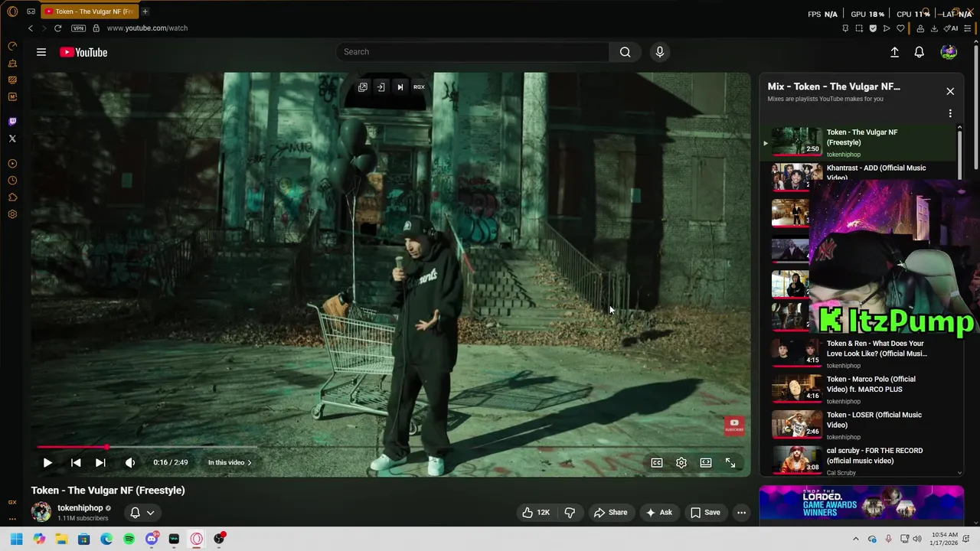Open the account avatar menu

tap(949, 52)
